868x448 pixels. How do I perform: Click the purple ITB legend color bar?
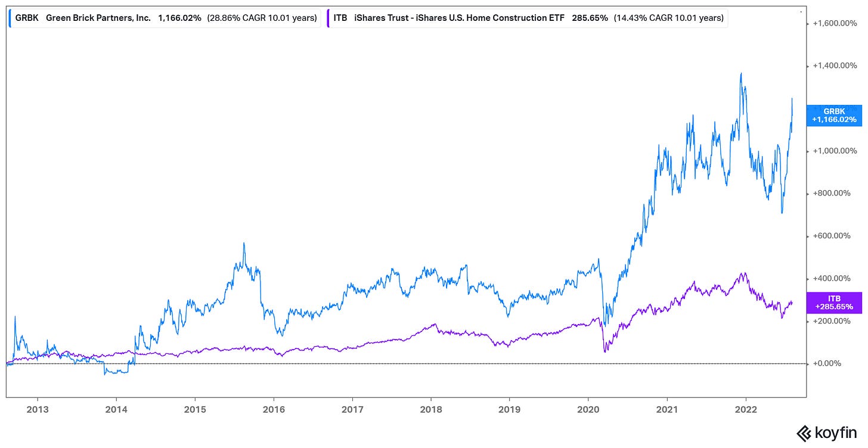click(327, 18)
